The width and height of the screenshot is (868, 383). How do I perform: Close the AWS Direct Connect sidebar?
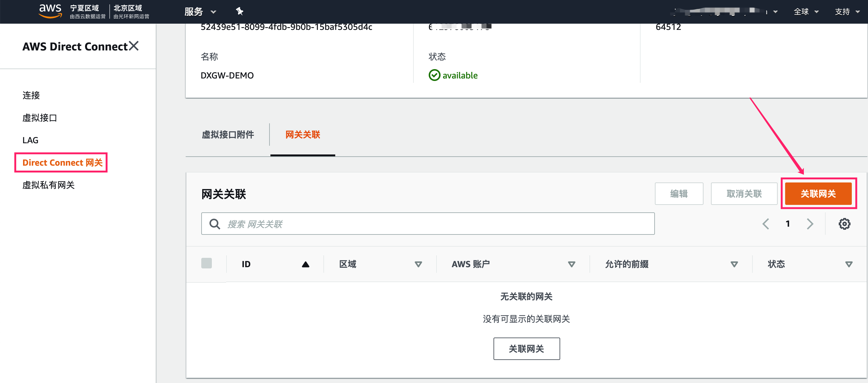click(134, 46)
